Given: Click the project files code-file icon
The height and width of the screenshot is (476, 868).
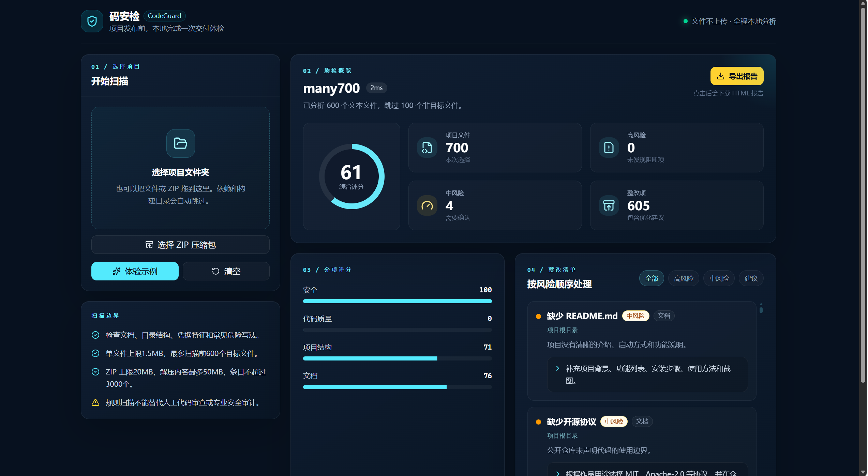Looking at the screenshot, I should tap(427, 148).
